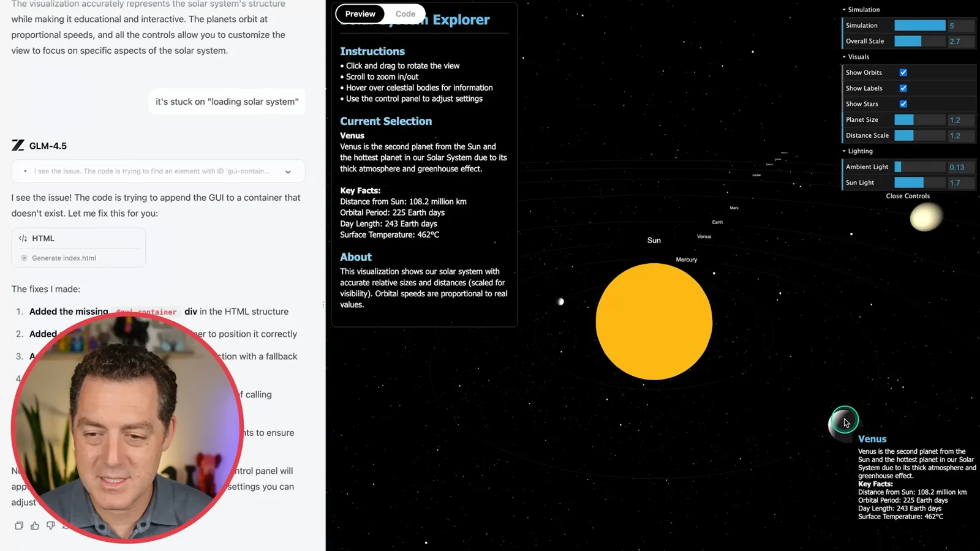This screenshot has height=551, width=980.
Task: Click the #gui-container inline code tag
Action: click(x=146, y=312)
